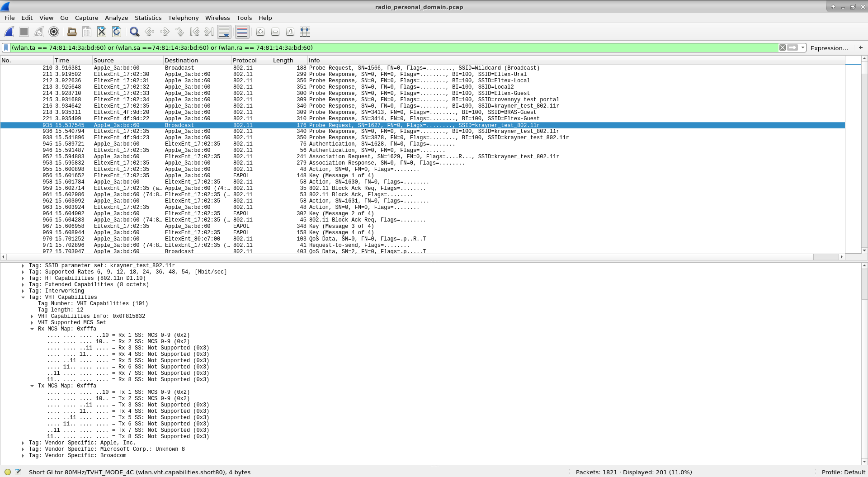Click the resize columns toolbar icon

tap(305, 32)
